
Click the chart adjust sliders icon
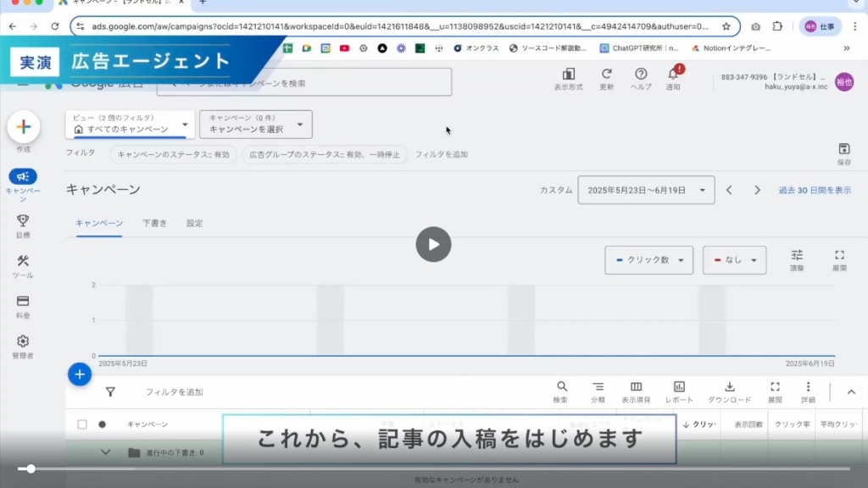[797, 255]
